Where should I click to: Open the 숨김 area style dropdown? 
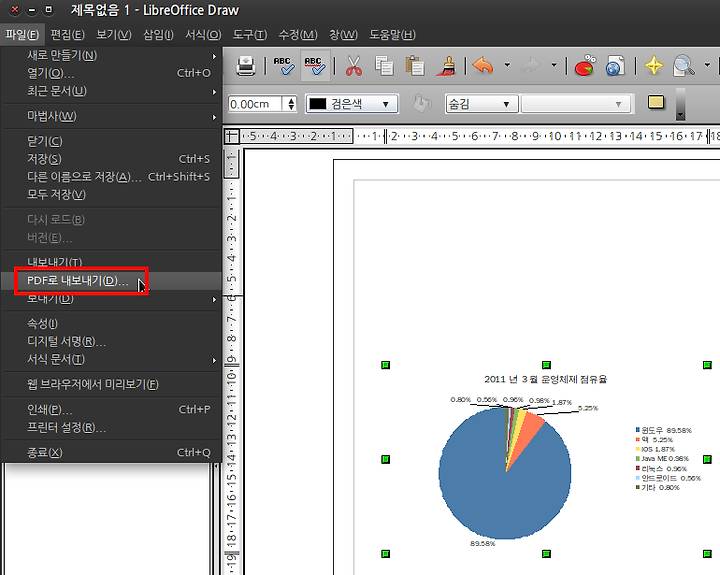pos(482,104)
